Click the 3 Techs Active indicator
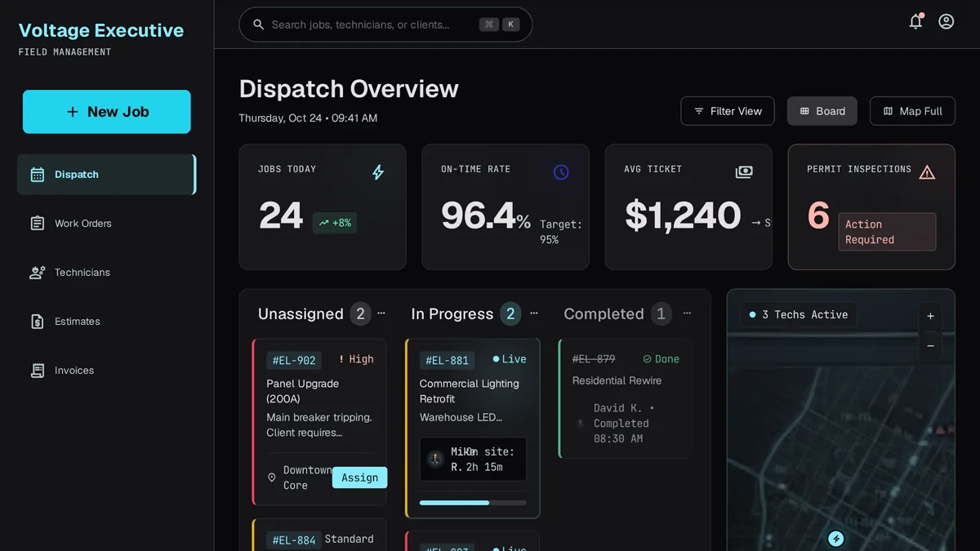 (799, 314)
